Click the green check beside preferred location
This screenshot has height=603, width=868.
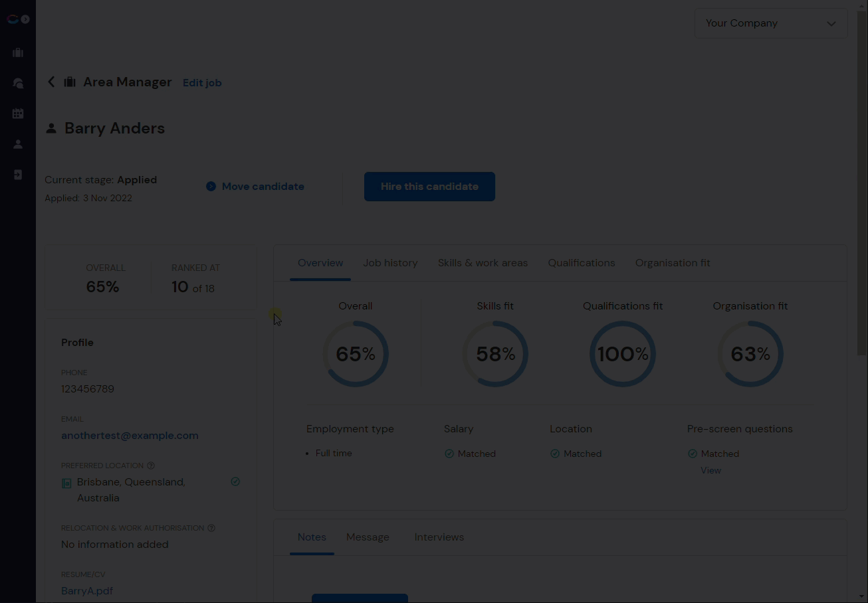[235, 481]
